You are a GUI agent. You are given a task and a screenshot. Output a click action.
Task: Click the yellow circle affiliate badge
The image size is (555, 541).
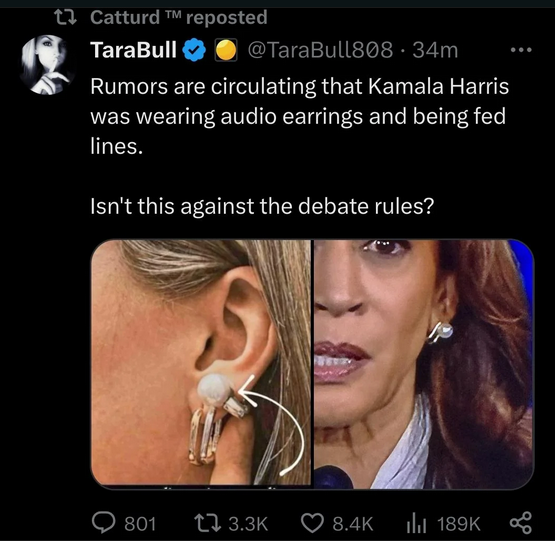click(x=225, y=50)
